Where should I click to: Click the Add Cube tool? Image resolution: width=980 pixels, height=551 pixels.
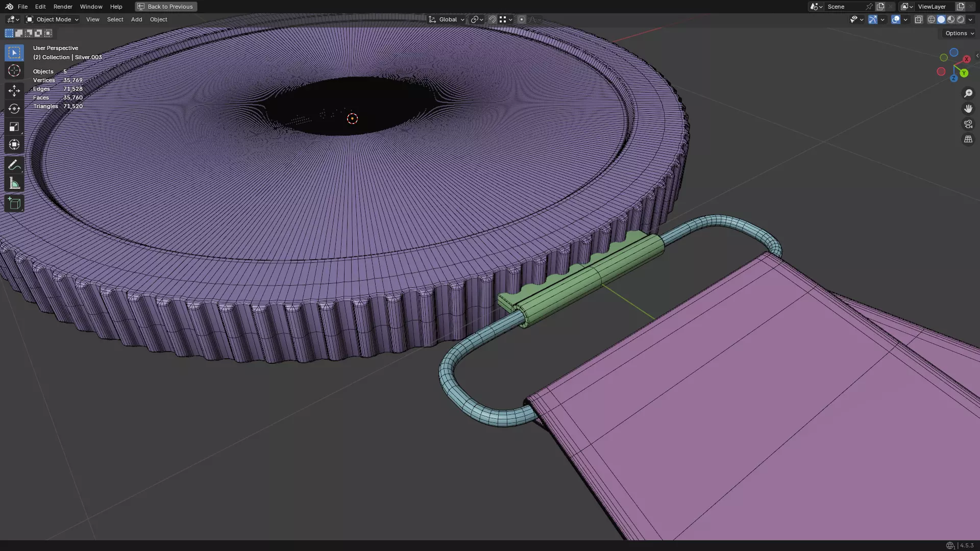click(14, 204)
